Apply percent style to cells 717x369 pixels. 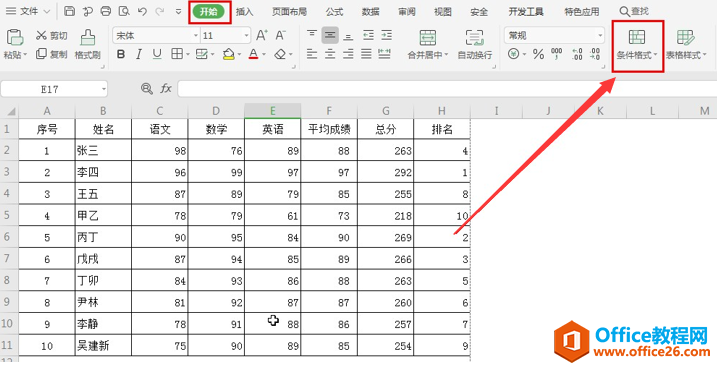click(x=538, y=54)
